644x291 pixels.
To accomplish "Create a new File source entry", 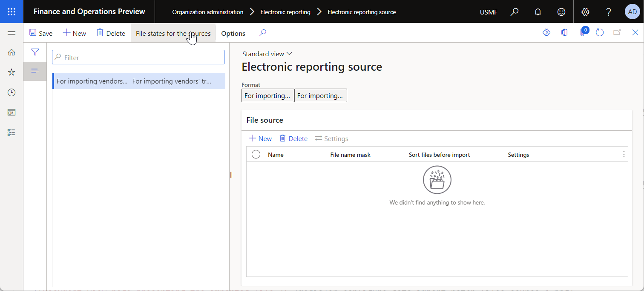I will click(x=260, y=138).
